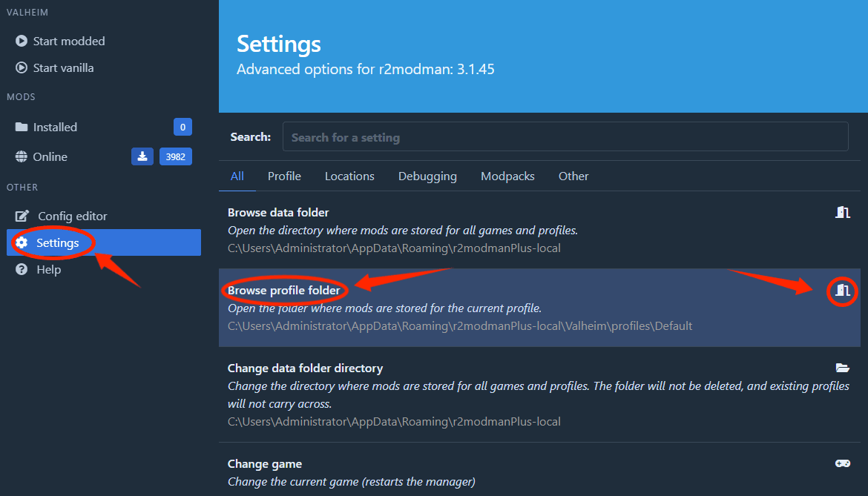The image size is (868, 496).
Task: Click the Online globe icon
Action: coord(22,156)
